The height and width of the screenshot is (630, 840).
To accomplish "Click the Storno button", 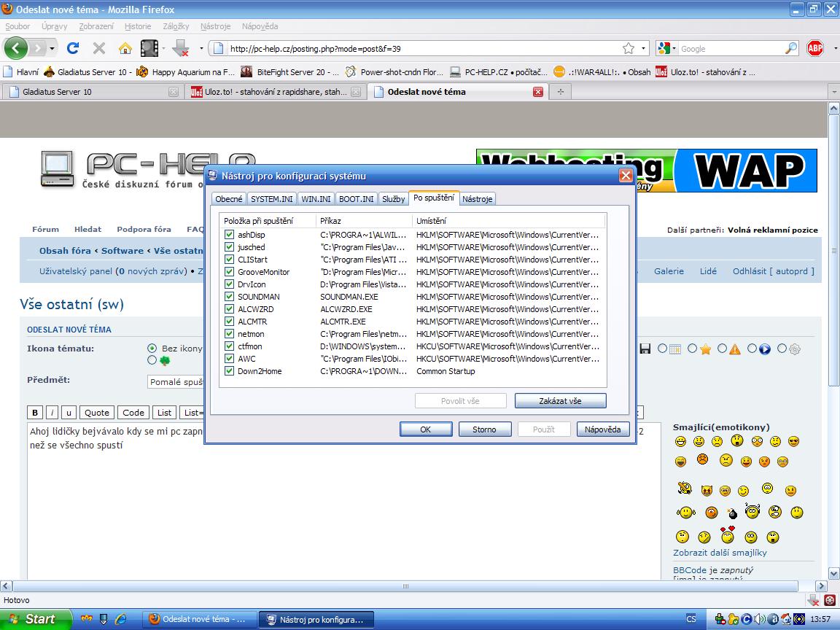I will 484,429.
